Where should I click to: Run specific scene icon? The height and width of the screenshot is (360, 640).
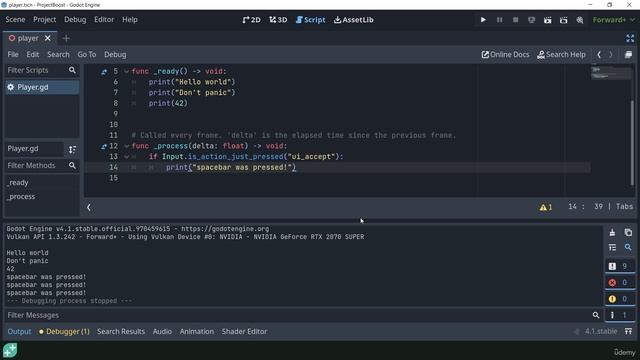click(563, 20)
